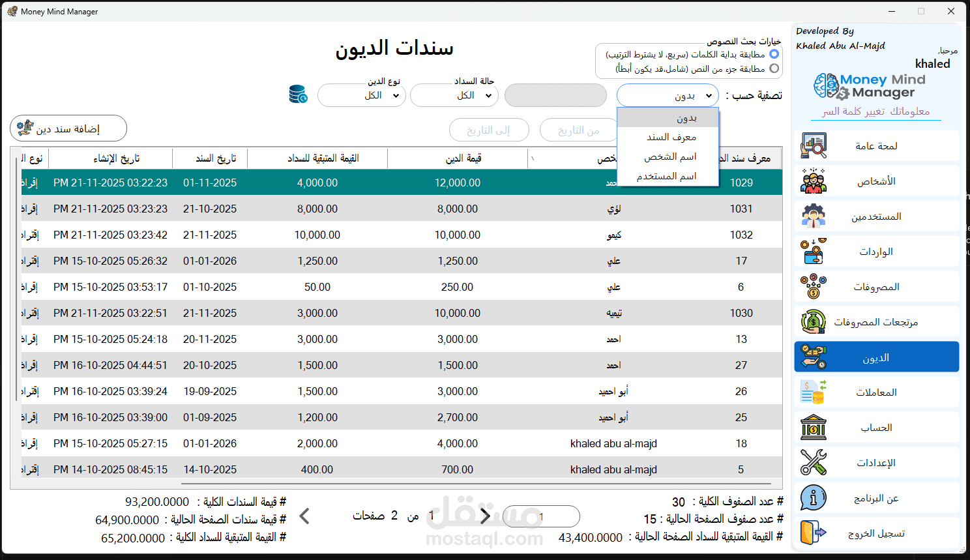
Task: Click voucher ID 25 cell
Action: coord(741,417)
